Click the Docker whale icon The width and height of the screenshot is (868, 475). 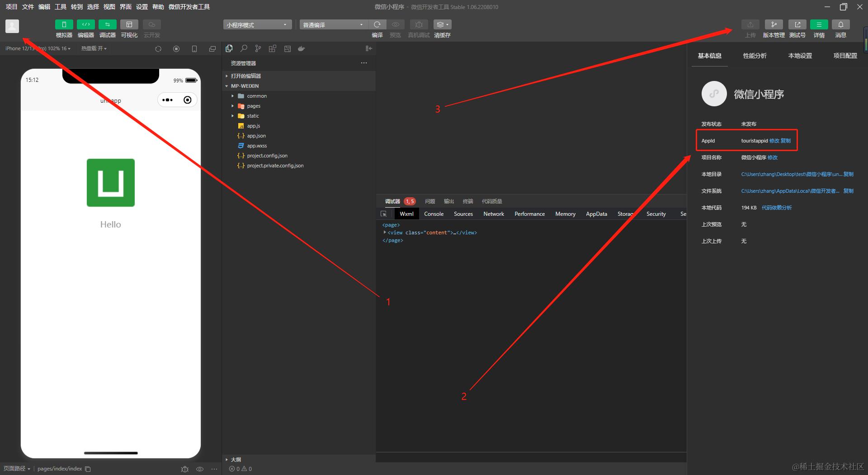pyautogui.click(x=302, y=48)
